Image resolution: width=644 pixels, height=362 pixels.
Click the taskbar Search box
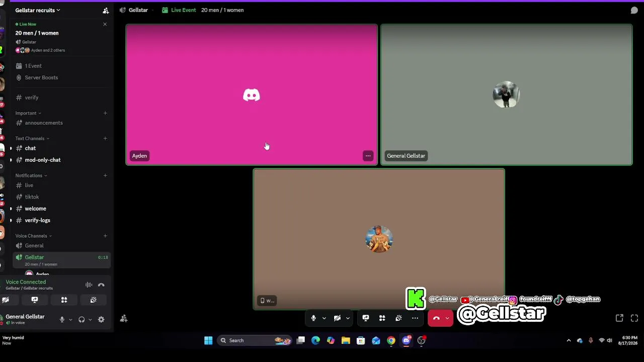pos(256,340)
